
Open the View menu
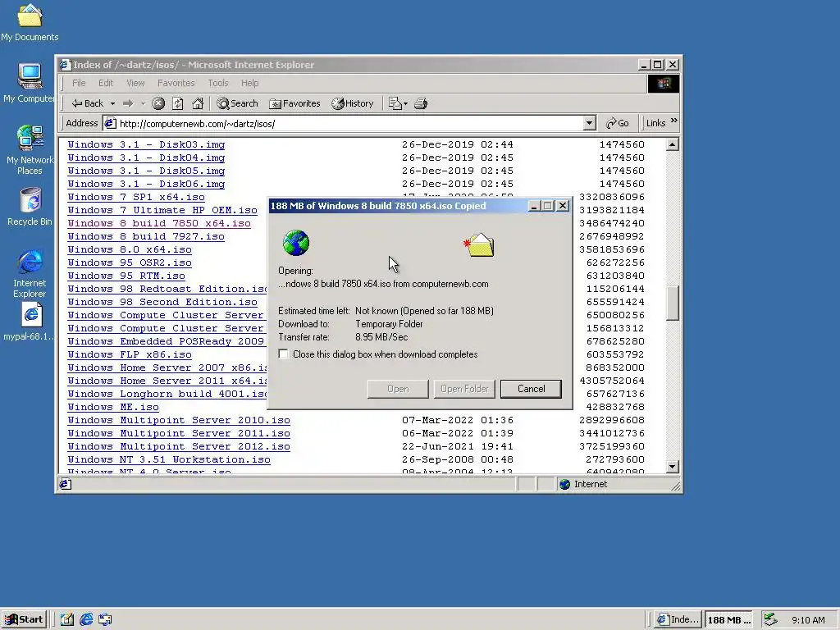pyautogui.click(x=135, y=83)
